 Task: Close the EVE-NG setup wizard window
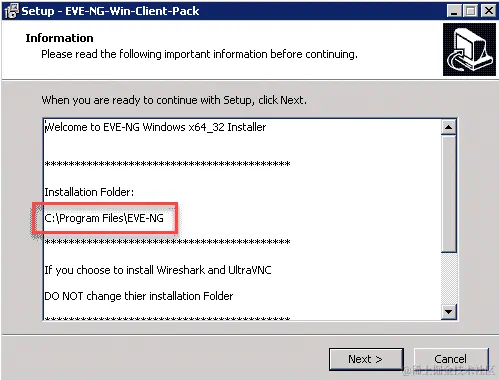(488, 11)
